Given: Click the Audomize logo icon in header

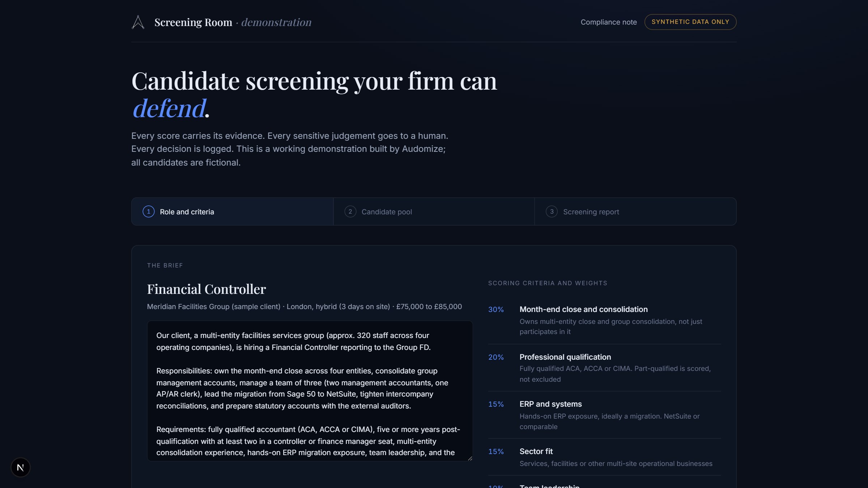Looking at the screenshot, I should tap(138, 22).
